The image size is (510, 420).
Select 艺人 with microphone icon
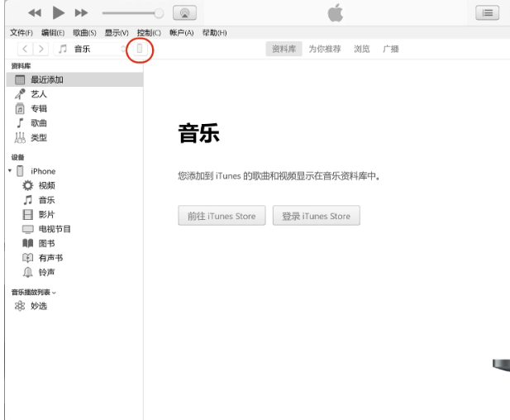(74, 94)
